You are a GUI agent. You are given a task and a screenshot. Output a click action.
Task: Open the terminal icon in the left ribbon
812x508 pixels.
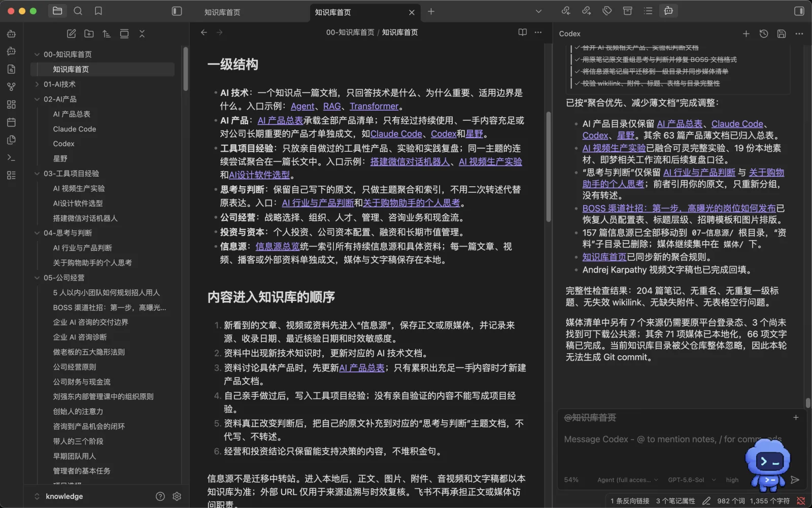click(x=11, y=157)
